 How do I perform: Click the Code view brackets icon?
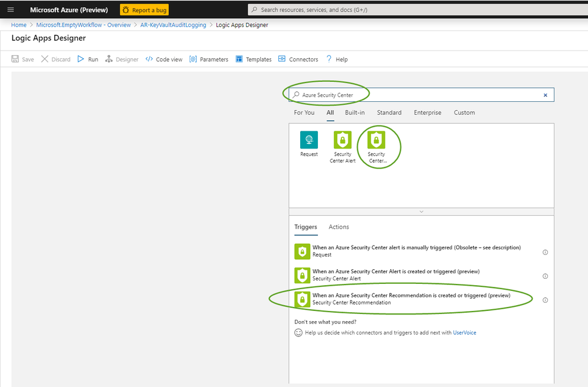(150, 59)
